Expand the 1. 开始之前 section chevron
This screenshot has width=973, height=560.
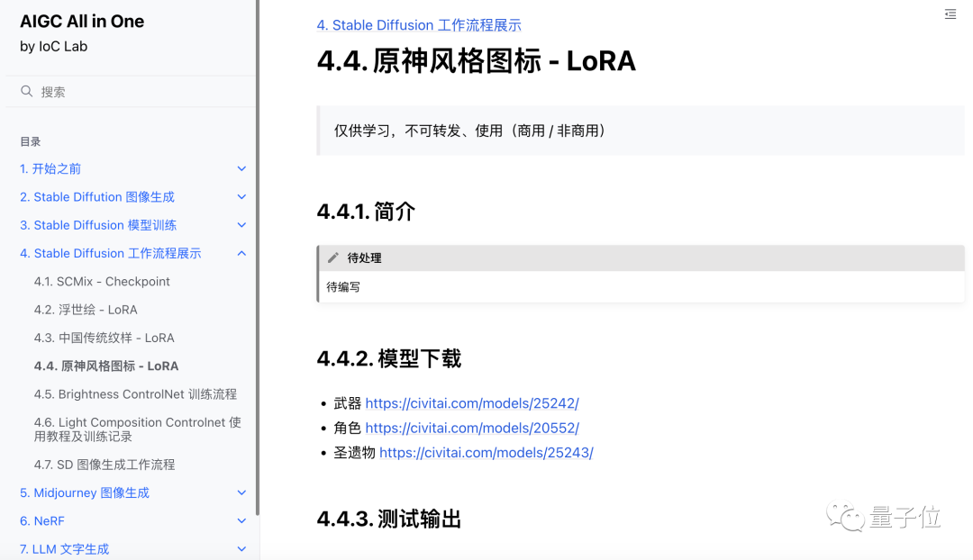[x=241, y=169]
